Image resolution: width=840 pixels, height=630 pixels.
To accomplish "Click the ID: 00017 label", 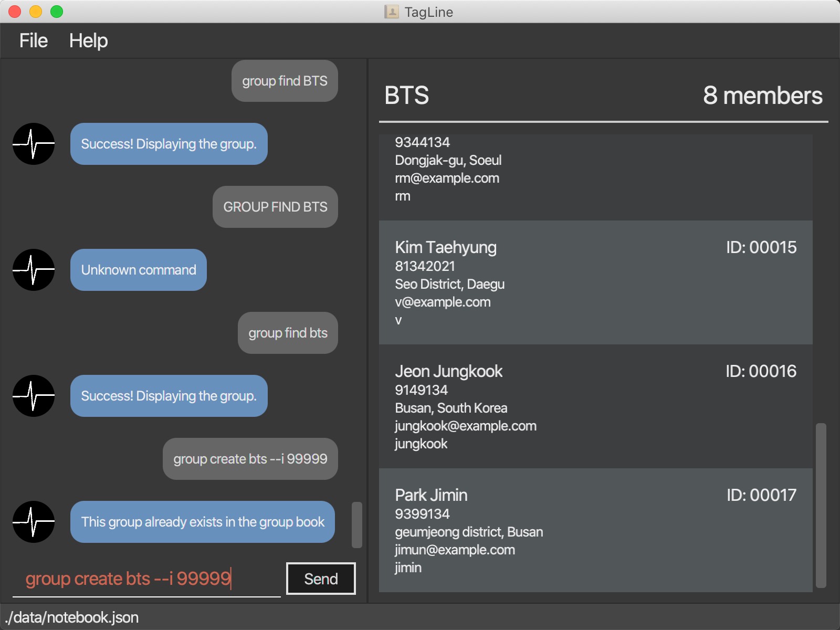I will [762, 495].
